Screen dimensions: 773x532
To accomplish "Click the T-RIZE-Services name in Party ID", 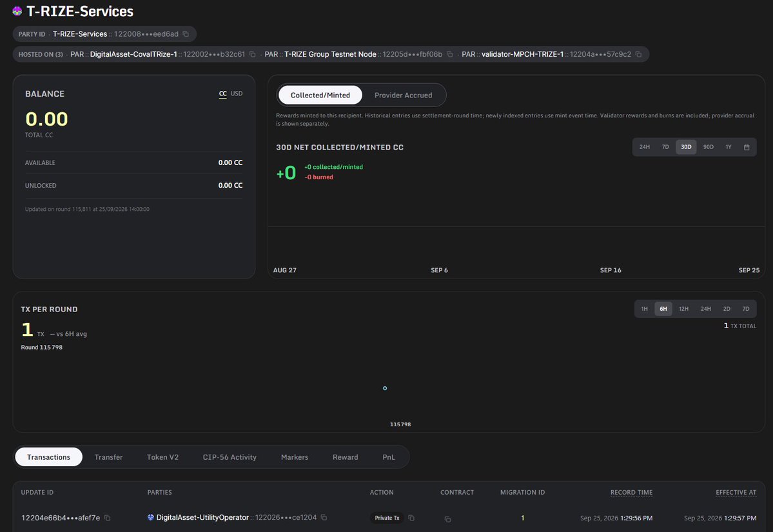I will [x=80, y=34].
